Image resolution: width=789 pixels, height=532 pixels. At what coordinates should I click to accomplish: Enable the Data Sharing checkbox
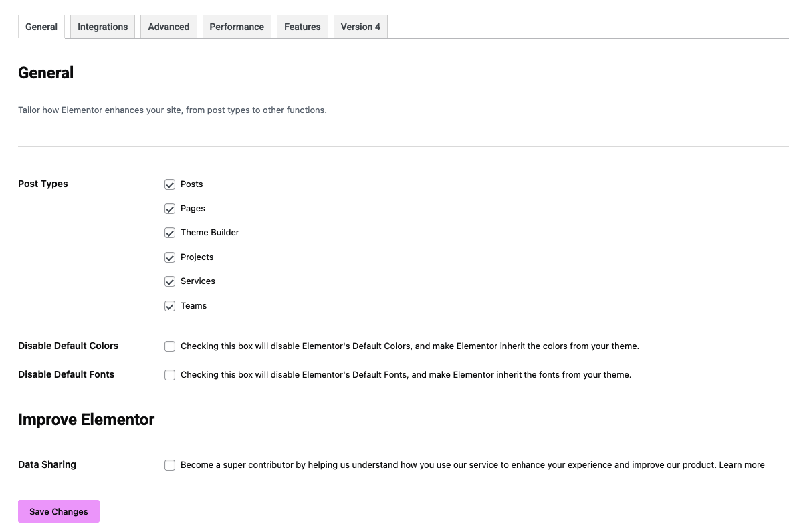[170, 465]
